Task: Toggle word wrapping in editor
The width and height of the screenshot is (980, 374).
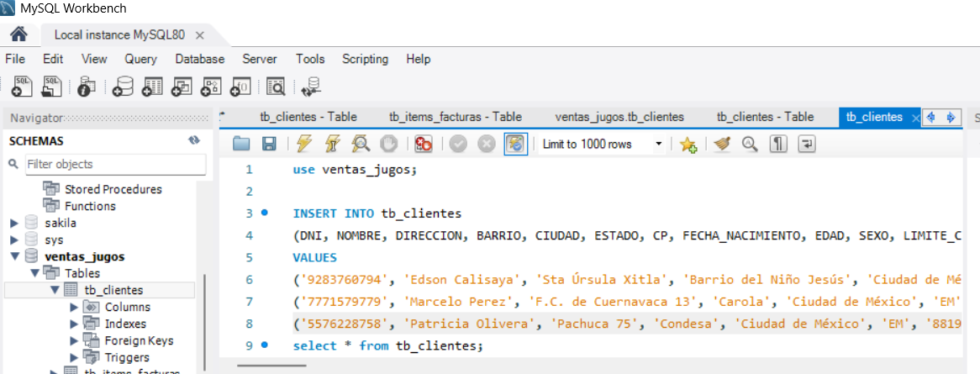Action: (x=808, y=145)
